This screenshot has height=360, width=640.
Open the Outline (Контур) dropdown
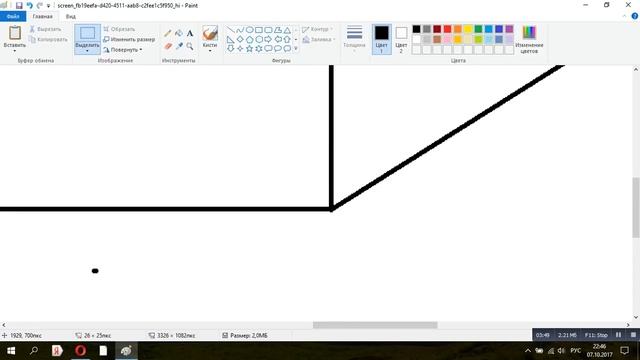click(318, 29)
